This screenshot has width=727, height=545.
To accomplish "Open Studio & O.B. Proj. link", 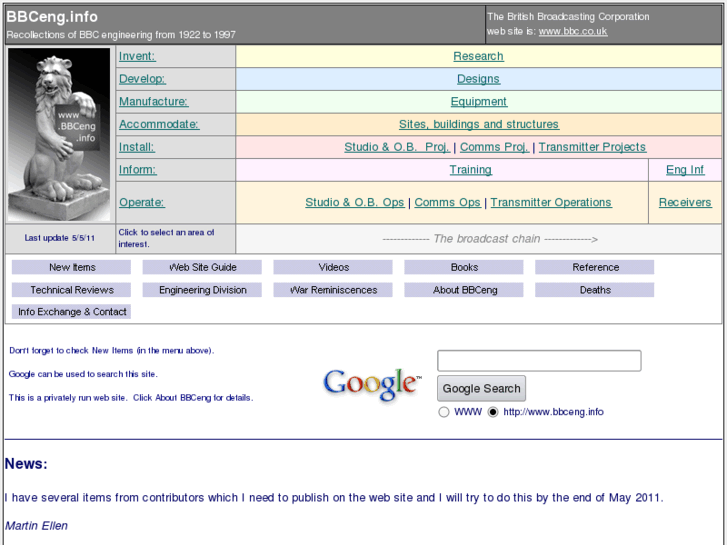I will (x=397, y=147).
